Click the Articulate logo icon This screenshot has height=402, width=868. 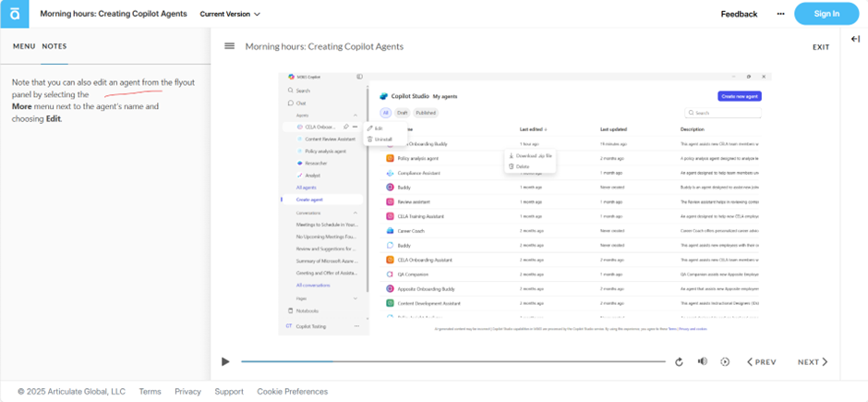point(15,14)
